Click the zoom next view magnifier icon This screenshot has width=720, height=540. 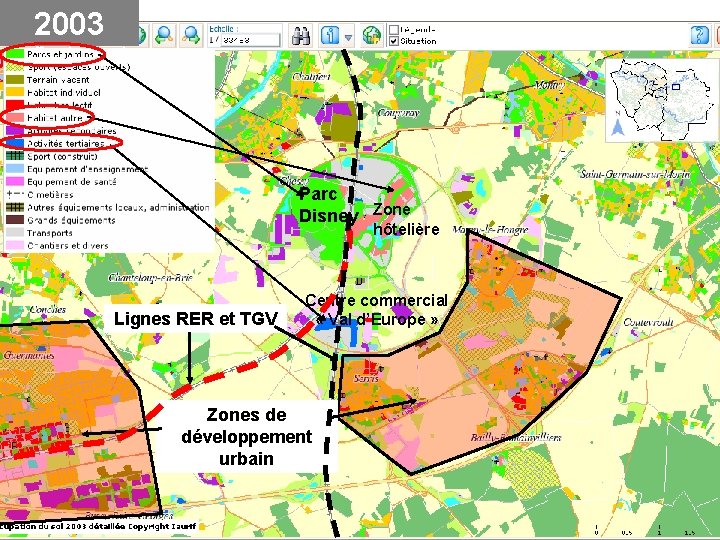coord(191,35)
